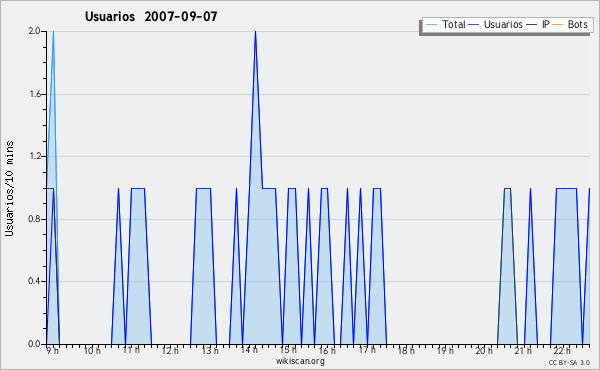Click the '19 h' x-axis label

445,350
